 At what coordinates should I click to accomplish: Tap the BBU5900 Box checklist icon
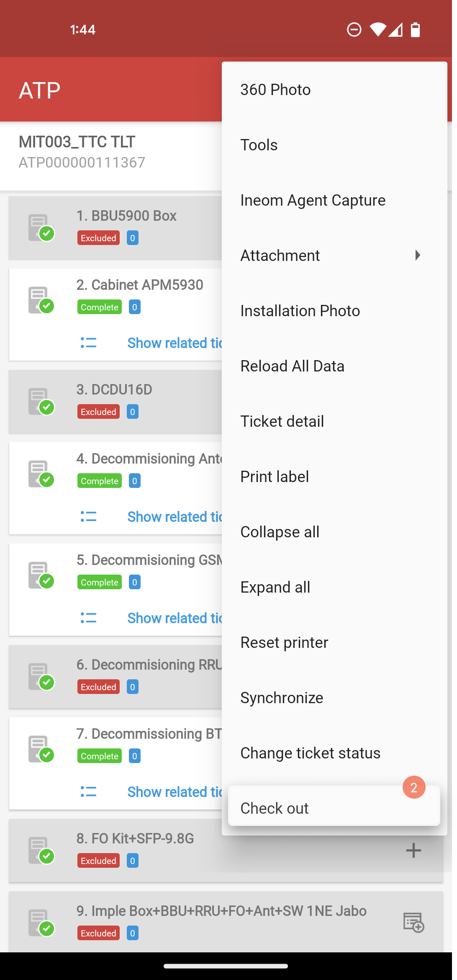tap(41, 228)
